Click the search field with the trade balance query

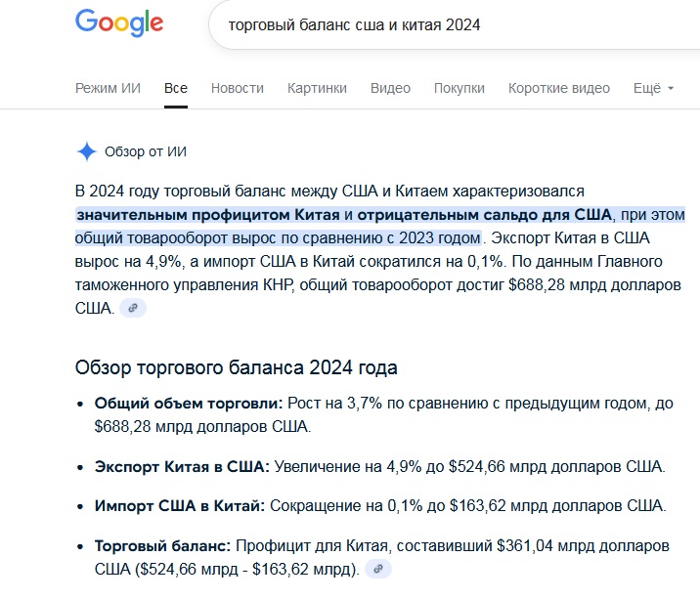pyautogui.click(x=455, y=24)
